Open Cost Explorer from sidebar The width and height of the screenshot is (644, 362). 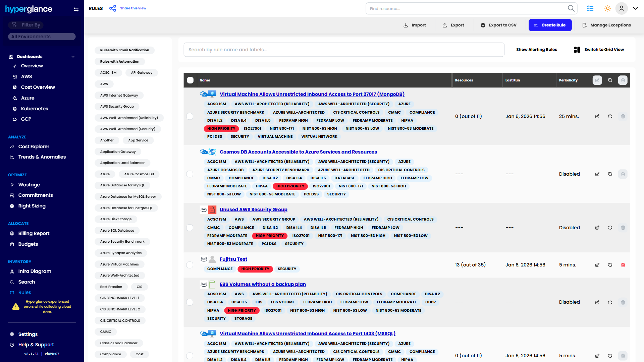34,146
